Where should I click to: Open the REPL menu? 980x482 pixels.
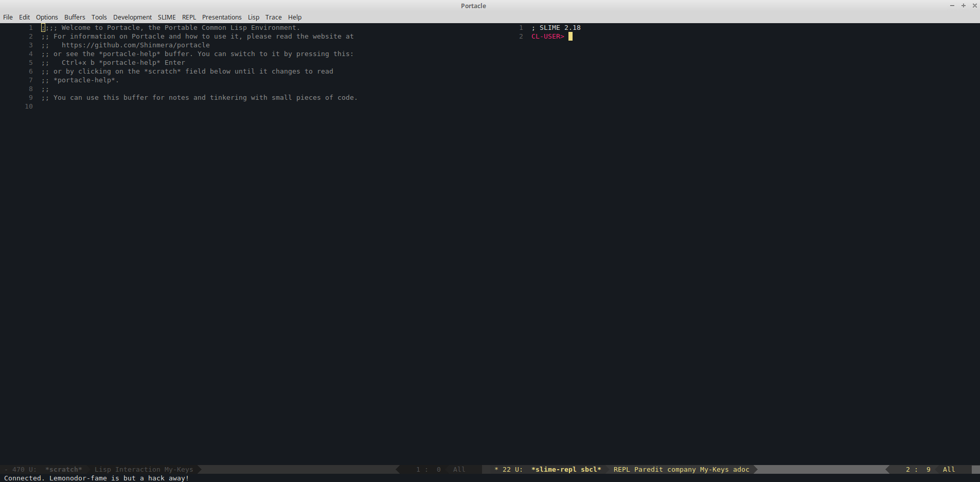(x=189, y=17)
